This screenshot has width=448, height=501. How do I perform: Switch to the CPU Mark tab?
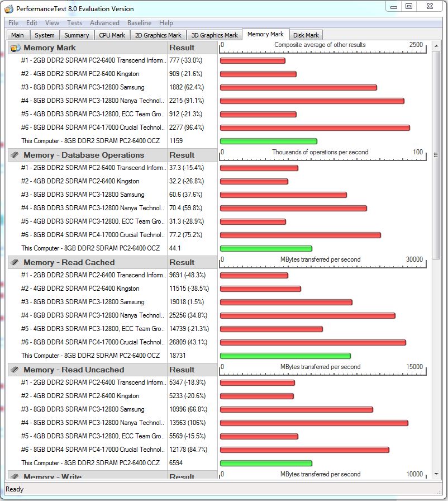click(x=112, y=35)
